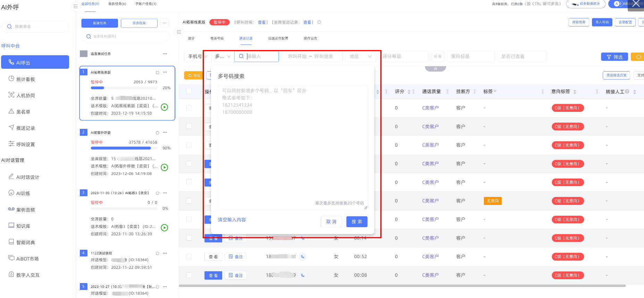Click 清空输入内容 link
644x298 pixels.
pyautogui.click(x=232, y=220)
